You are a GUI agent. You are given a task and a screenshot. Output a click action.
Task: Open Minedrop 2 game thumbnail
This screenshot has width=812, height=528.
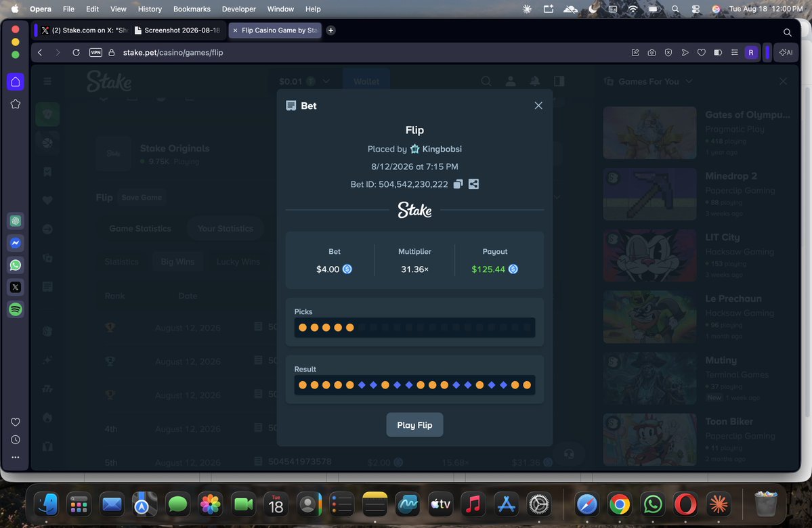coord(649,194)
